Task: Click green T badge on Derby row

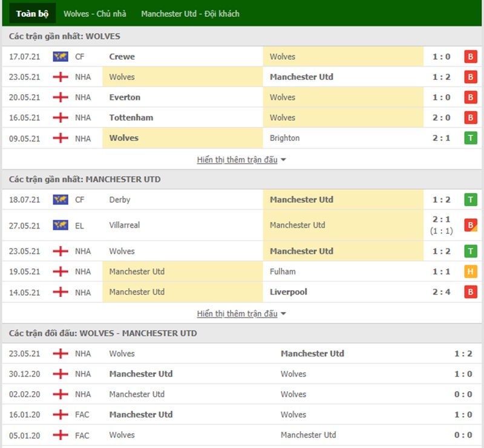Action: click(x=471, y=200)
